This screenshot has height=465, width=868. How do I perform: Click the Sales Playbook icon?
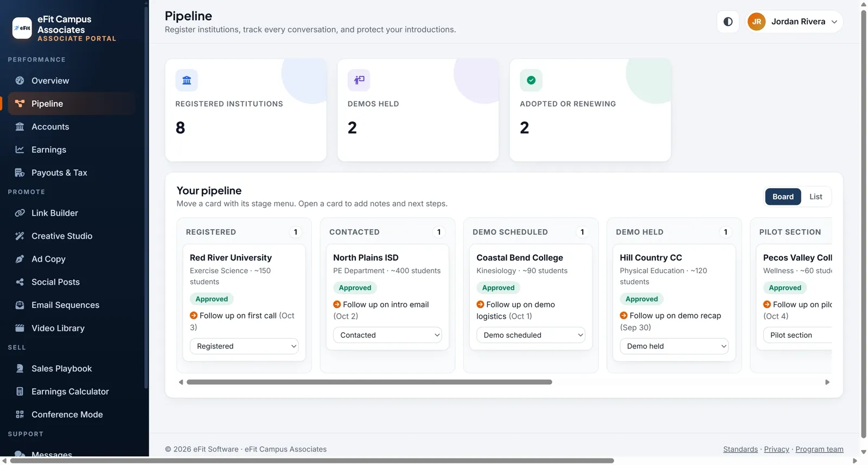(20, 369)
